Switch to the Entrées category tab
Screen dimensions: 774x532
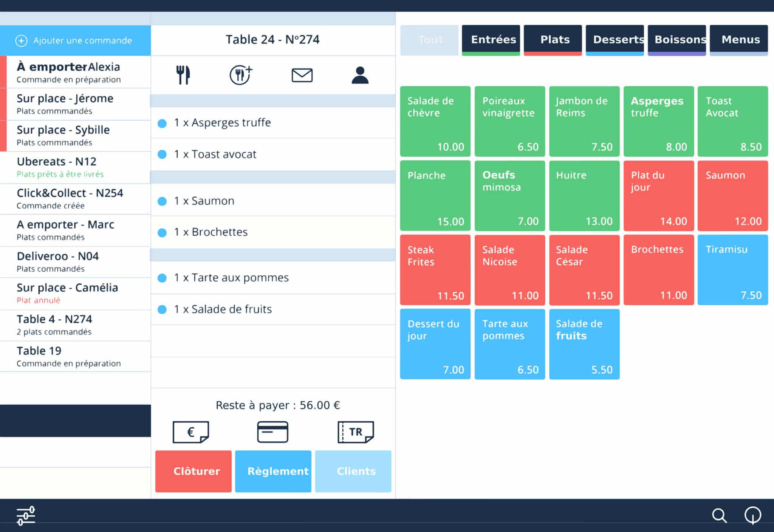491,40
